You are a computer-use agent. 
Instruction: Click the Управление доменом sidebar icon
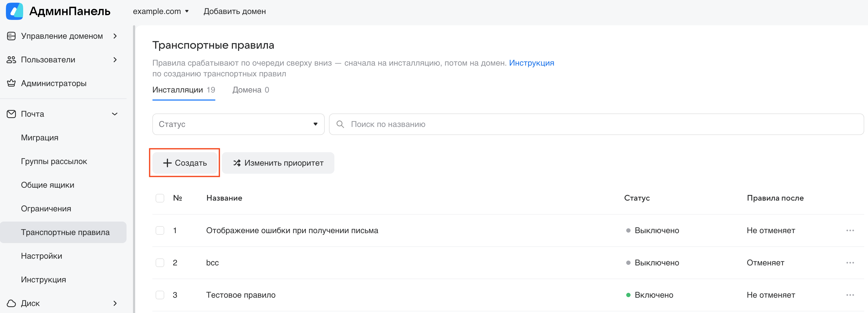(x=11, y=36)
